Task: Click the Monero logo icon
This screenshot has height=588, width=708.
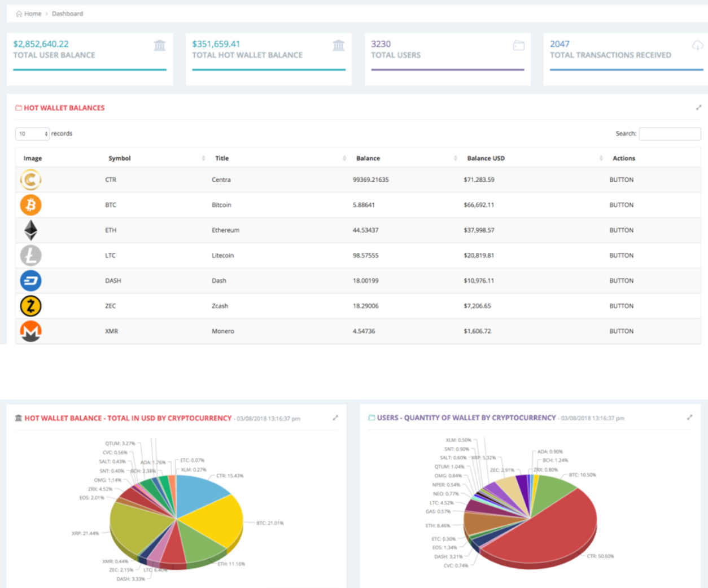Action: point(30,331)
